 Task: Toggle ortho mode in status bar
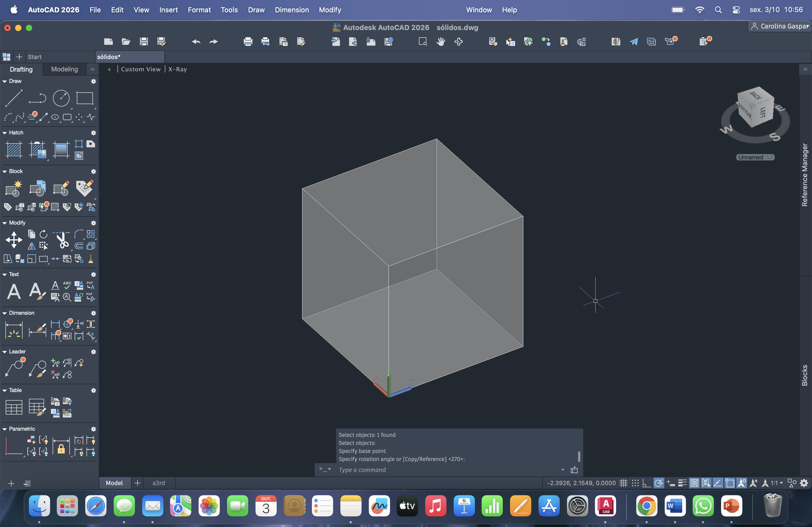point(647,483)
